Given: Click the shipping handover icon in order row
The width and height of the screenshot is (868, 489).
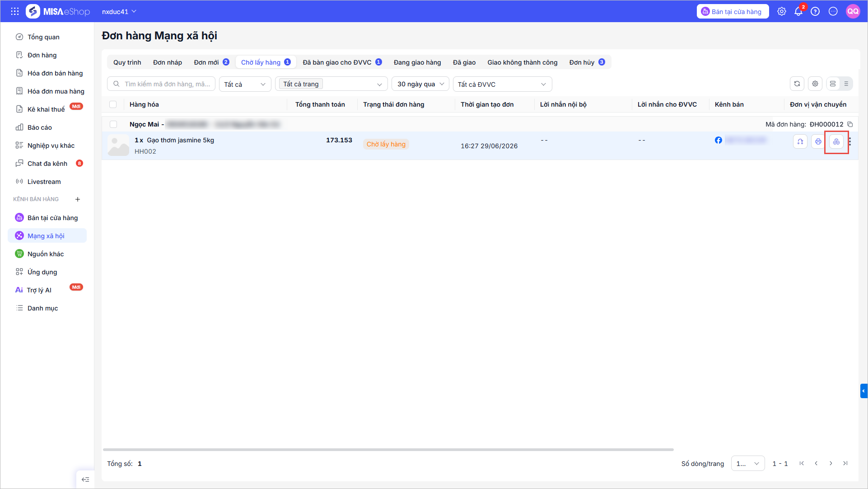Looking at the screenshot, I should [836, 142].
